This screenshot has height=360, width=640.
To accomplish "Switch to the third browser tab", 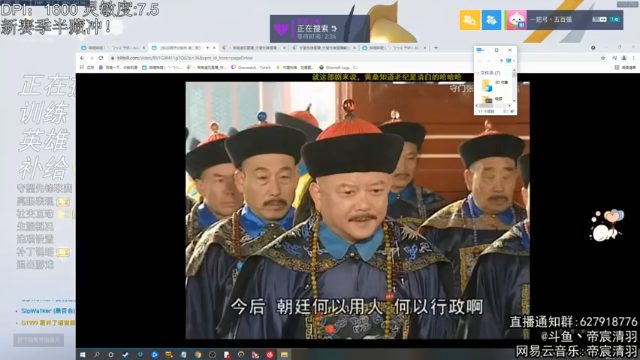I will click(253, 48).
